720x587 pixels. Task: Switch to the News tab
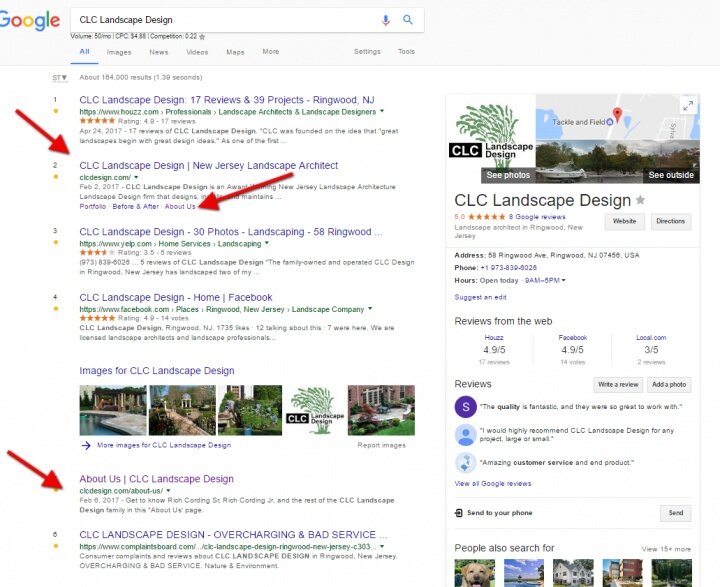(159, 52)
